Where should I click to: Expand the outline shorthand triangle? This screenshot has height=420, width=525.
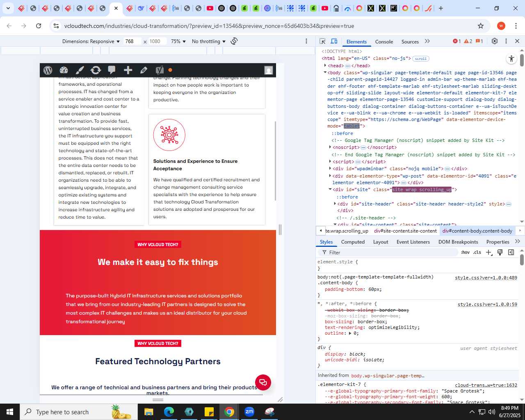(350, 333)
